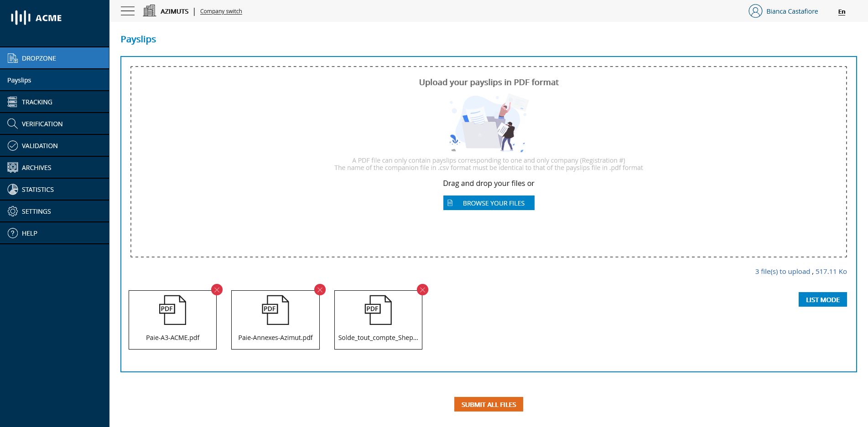
Task: Select the Dropzone document icon
Action: click(x=12, y=58)
